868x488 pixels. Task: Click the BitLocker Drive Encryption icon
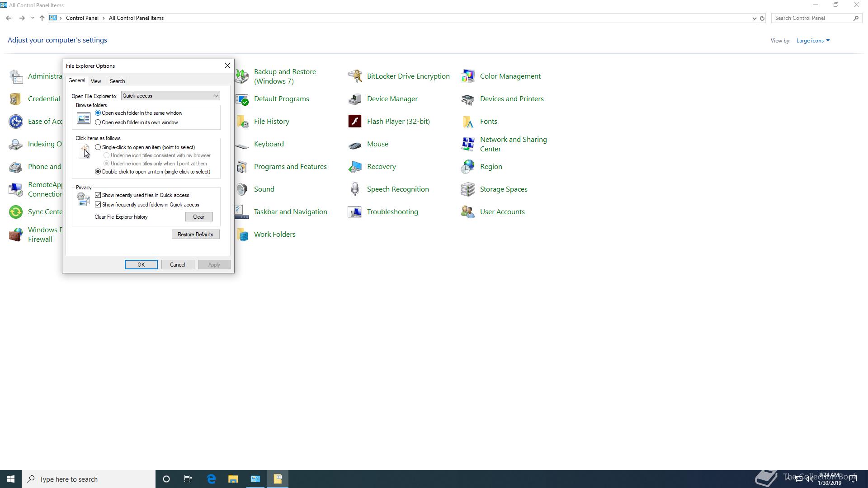point(355,76)
